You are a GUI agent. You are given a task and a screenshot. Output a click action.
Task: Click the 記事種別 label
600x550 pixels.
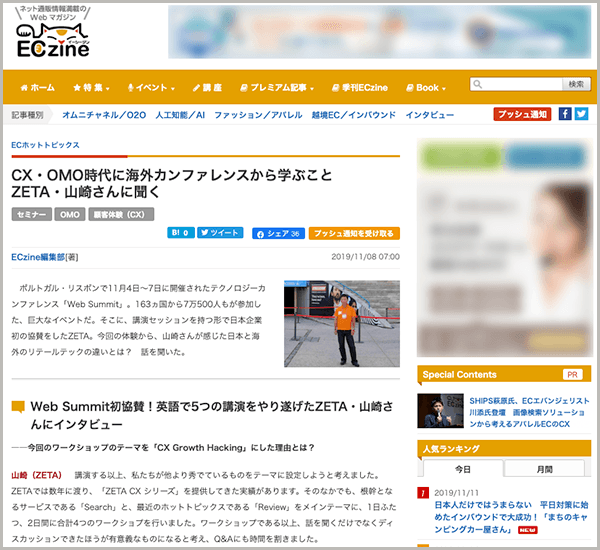point(27,115)
